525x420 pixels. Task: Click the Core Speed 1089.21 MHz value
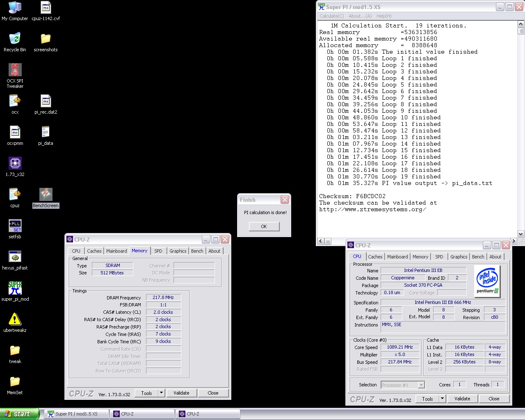400,347
